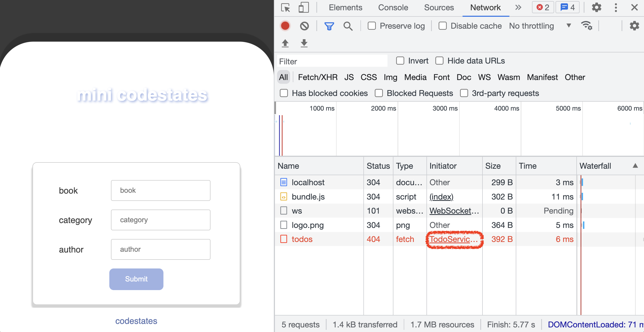Check the Disable cache option
644x332 pixels.
click(x=443, y=26)
